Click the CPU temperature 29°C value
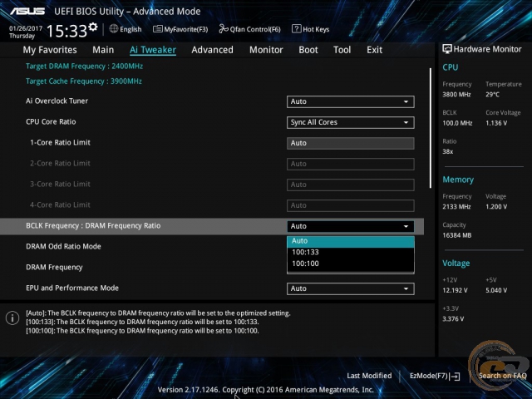The height and width of the screenshot is (399, 532). [x=492, y=95]
